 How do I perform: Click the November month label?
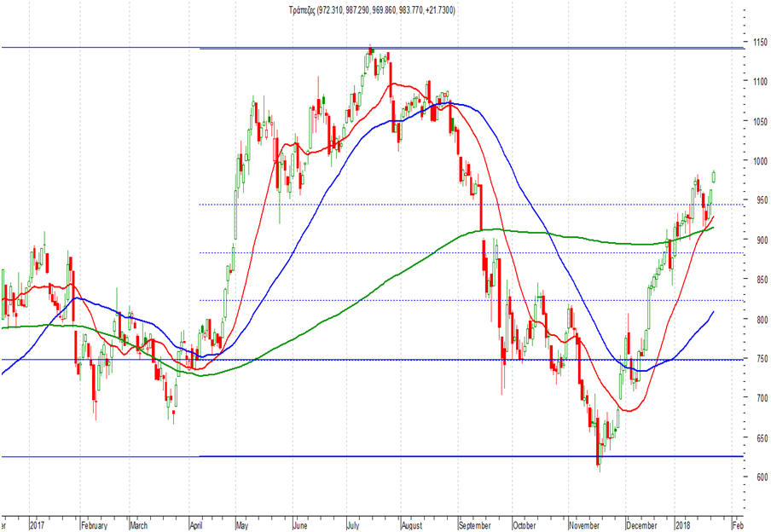click(584, 526)
